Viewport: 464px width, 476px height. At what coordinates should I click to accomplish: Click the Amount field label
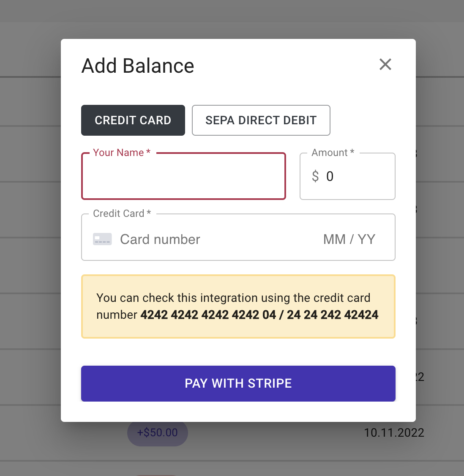(333, 152)
